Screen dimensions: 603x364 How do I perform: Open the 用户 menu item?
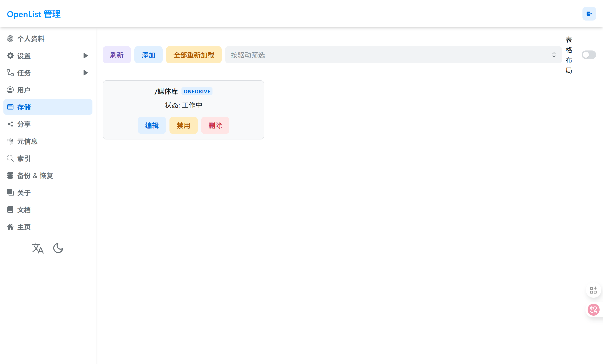tap(24, 90)
